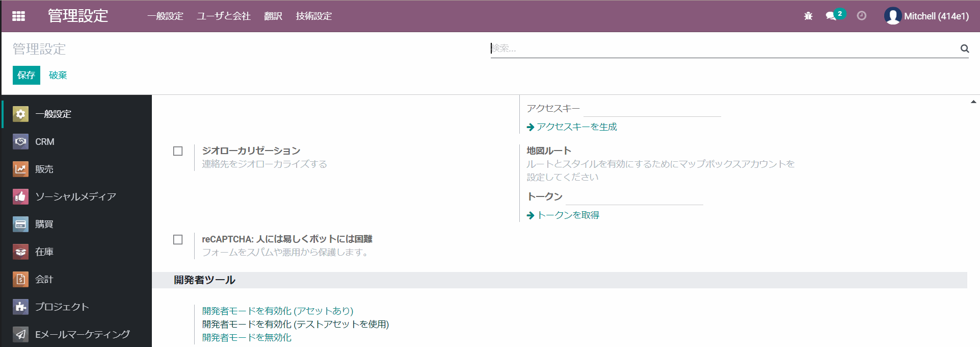The width and height of the screenshot is (980, 347).
Task: Open the ユーザと会社 menu
Action: 224,16
